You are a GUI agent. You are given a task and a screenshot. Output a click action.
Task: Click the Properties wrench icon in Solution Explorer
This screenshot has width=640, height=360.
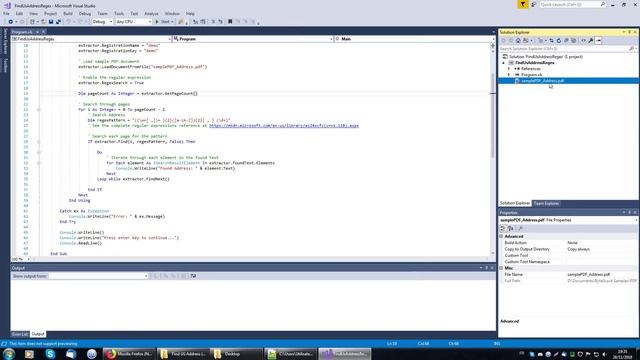591,40
